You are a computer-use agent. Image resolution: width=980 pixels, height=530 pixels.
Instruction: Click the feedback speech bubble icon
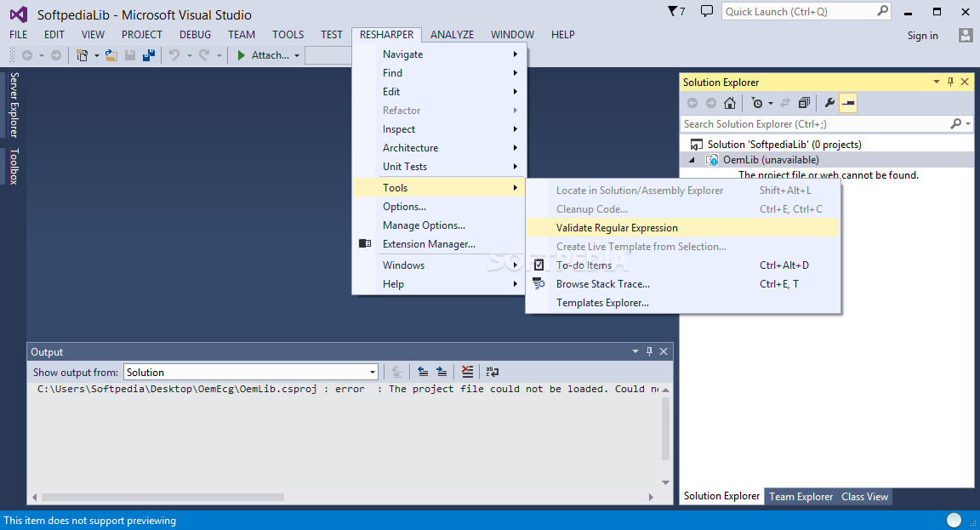click(706, 11)
